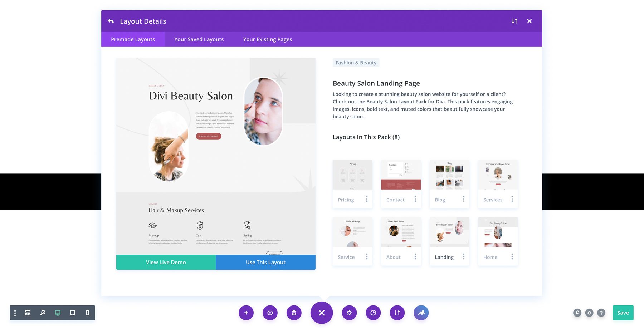Switch to the Your Existing Pages tab
The width and height of the screenshot is (644, 328).
[267, 39]
